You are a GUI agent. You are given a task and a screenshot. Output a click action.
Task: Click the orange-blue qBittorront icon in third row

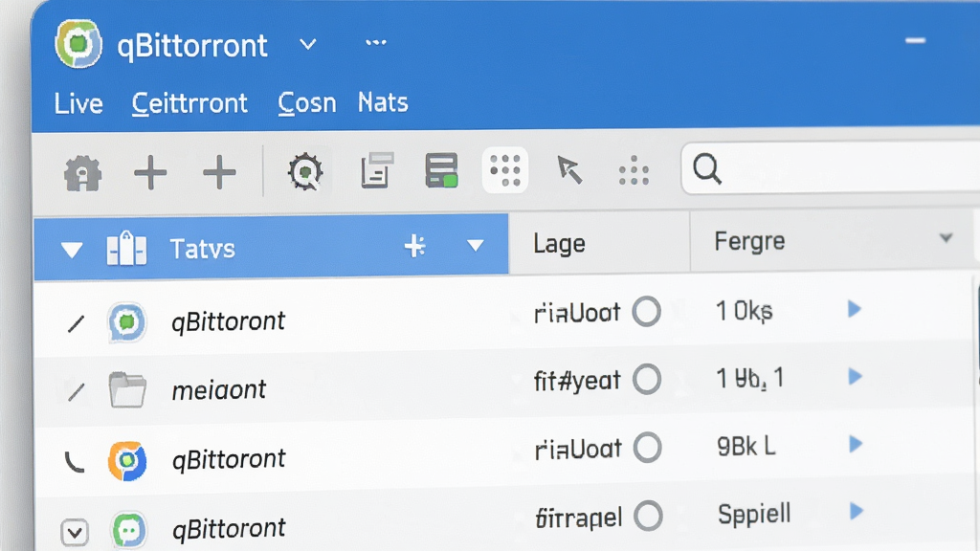(x=127, y=461)
